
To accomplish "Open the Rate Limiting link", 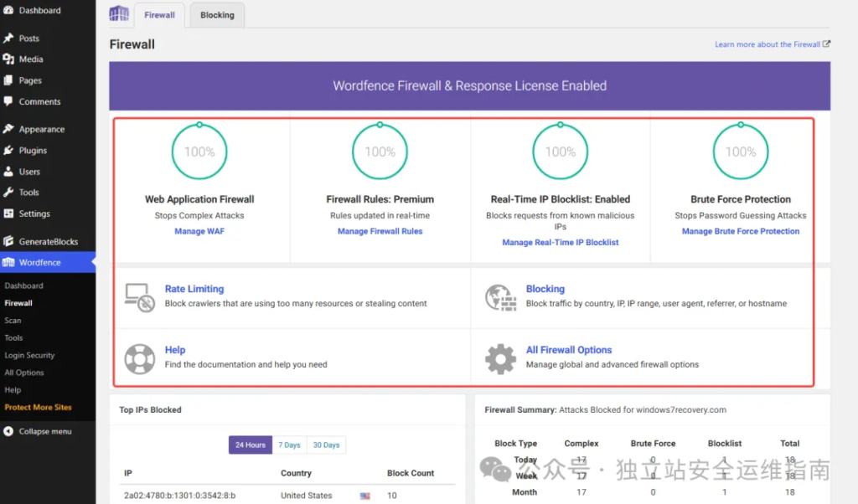I will tap(194, 289).
